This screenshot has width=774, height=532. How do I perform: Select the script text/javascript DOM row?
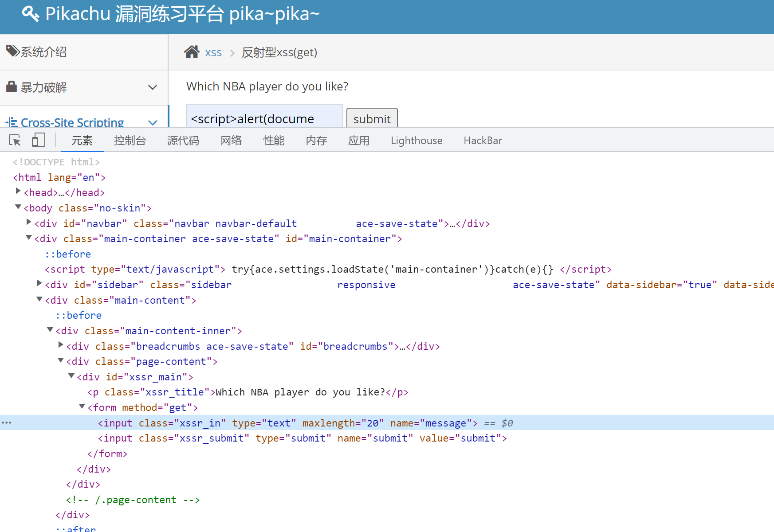[x=387, y=269]
